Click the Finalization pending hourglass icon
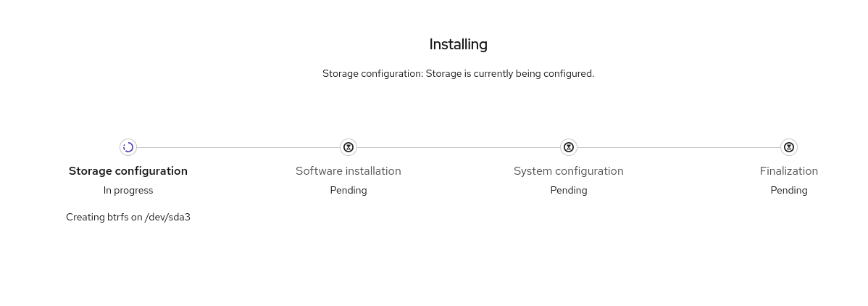The height and width of the screenshot is (306, 868). tap(789, 147)
